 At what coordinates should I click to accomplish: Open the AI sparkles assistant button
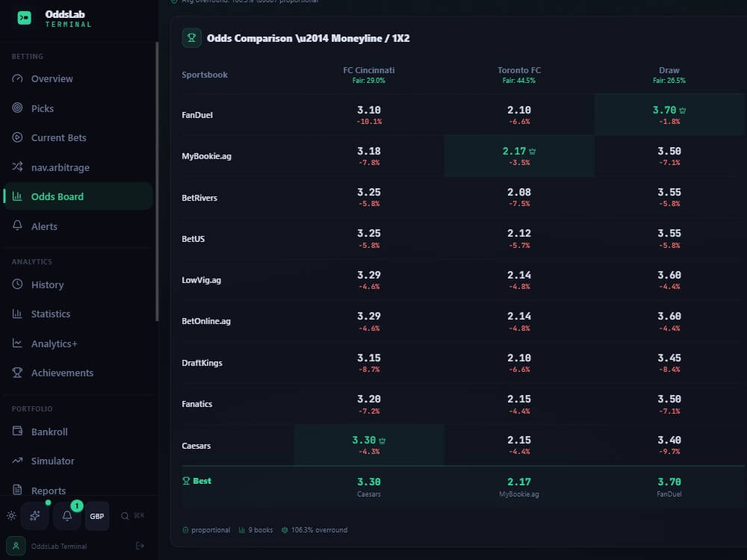pos(35,516)
